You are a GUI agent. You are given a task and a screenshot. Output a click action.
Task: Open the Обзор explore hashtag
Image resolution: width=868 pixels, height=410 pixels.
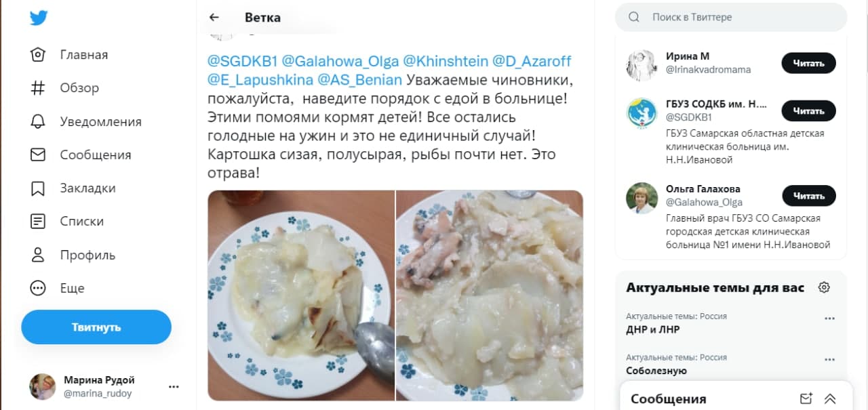point(65,88)
